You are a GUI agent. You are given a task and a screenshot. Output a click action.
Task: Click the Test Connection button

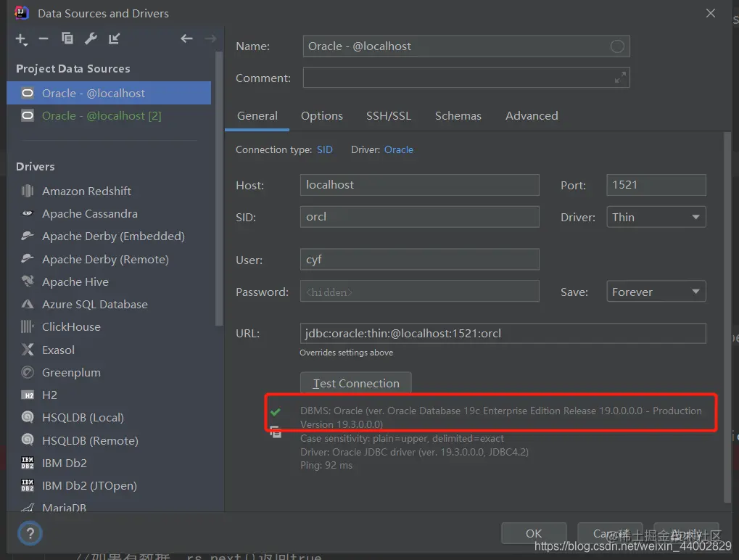(x=356, y=383)
